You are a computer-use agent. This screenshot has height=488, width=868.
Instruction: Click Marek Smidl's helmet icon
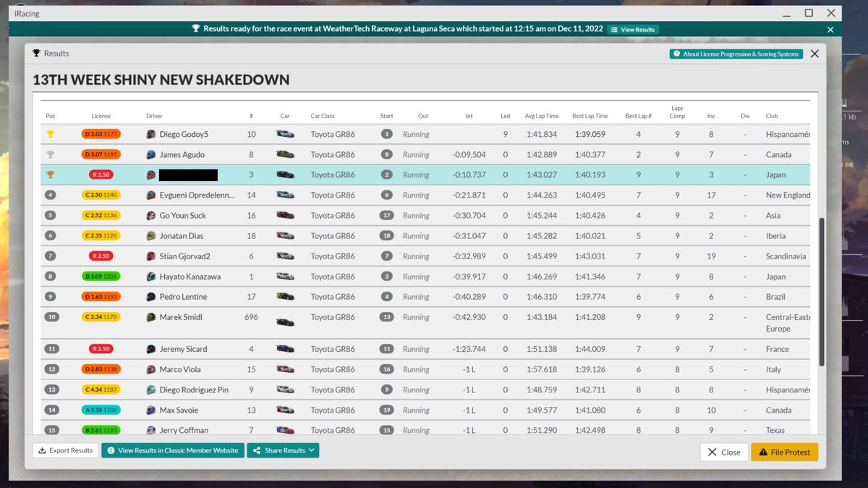tap(151, 316)
